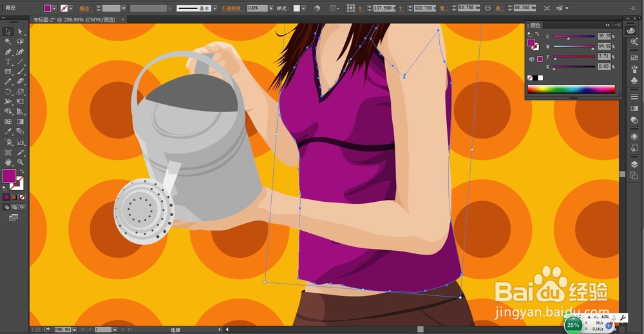The width and height of the screenshot is (644, 334).
Task: Select the Direct Selection tool
Action: pos(20,32)
